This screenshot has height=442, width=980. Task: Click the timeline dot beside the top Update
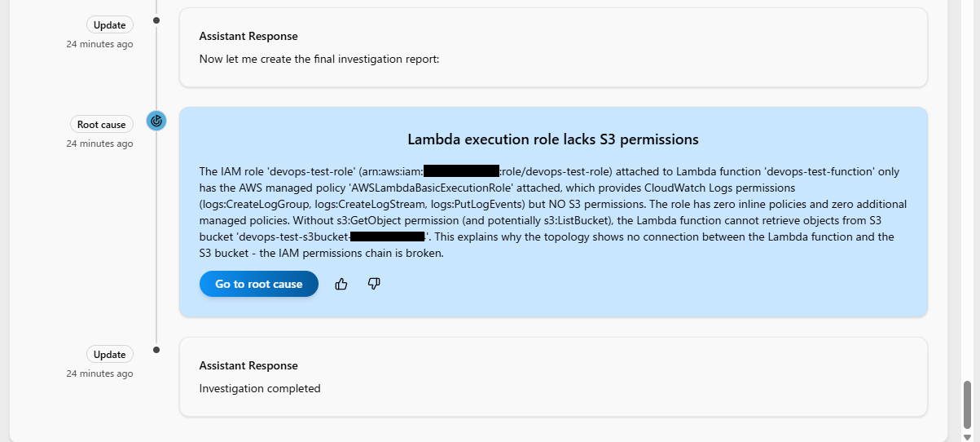(x=156, y=20)
